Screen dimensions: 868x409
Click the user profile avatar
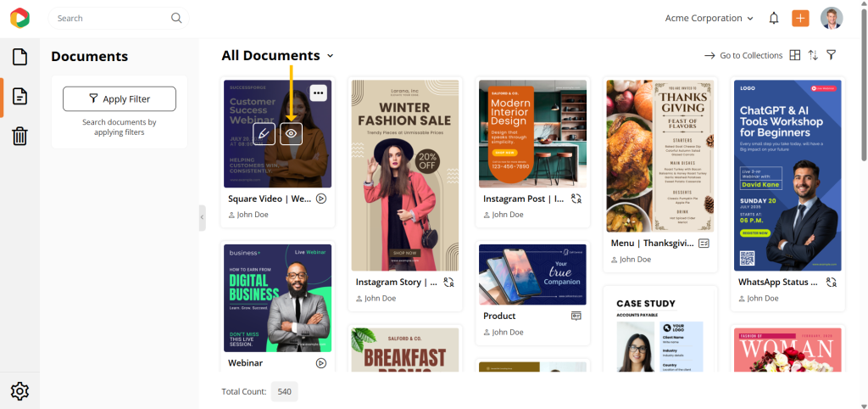coord(832,19)
